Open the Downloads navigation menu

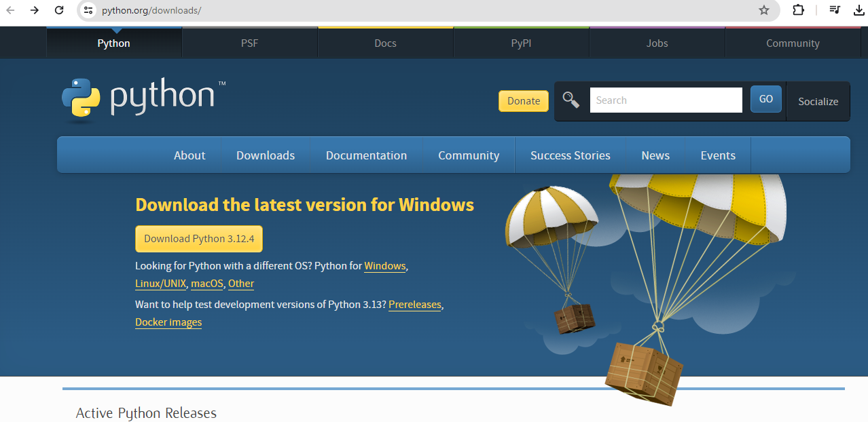pyautogui.click(x=266, y=155)
